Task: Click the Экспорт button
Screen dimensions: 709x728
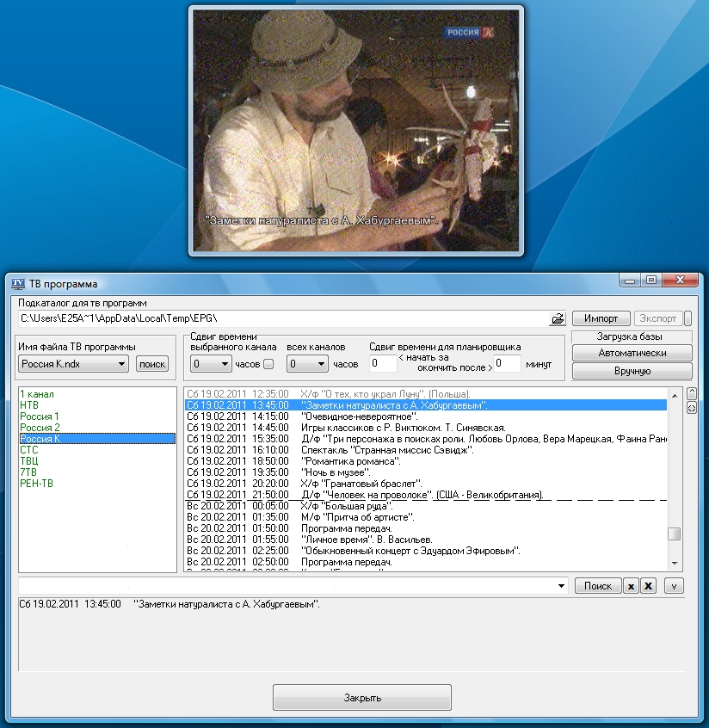Action: pos(658,318)
